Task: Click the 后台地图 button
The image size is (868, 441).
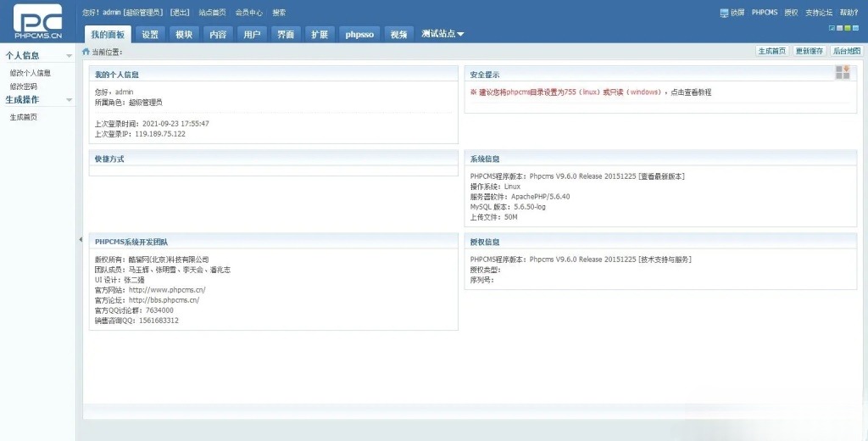Action: click(847, 51)
